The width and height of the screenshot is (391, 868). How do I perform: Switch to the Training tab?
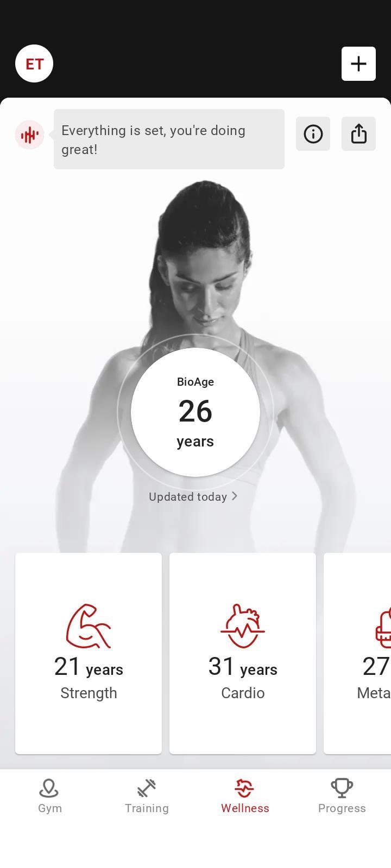147,796
